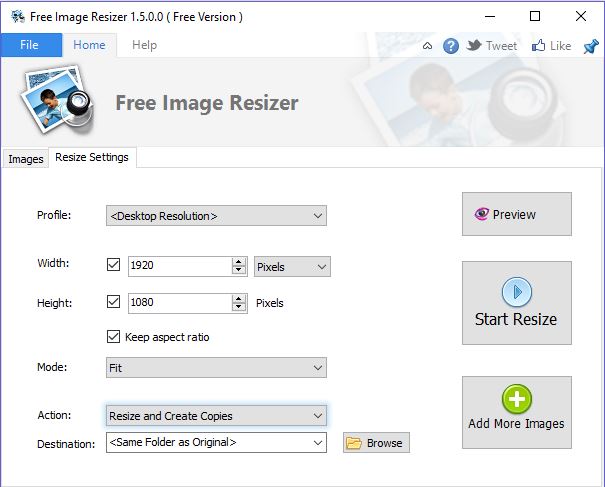Switch to the Images tab
Viewport: 605px width, 487px height.
26,159
